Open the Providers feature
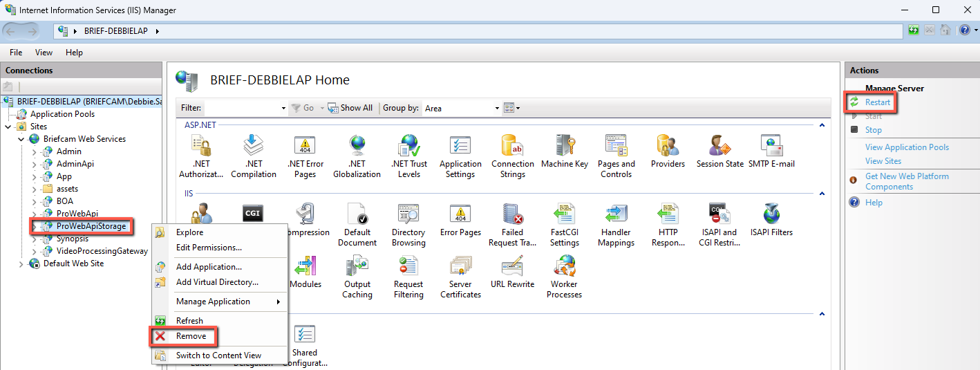 668,152
